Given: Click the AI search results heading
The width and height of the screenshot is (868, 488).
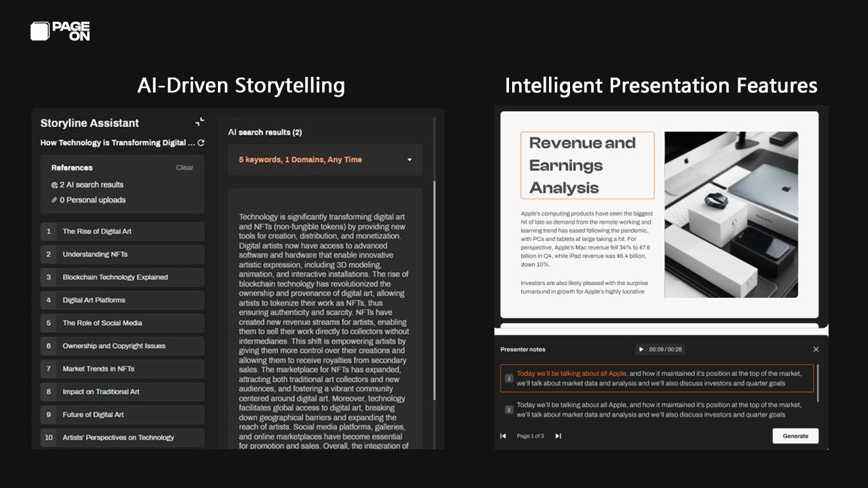Looking at the screenshot, I should [x=265, y=132].
